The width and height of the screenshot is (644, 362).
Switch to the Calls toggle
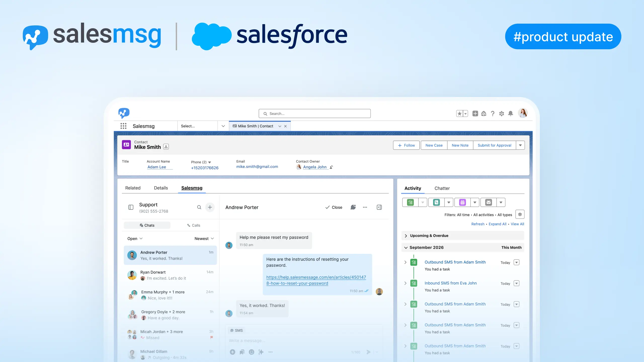pyautogui.click(x=194, y=225)
